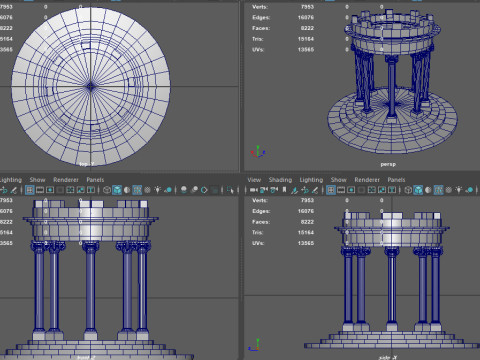Toggle ambient occlusion in front view toolbar
Image resolution: width=480 pixels, height=360 pixels.
pos(184,190)
